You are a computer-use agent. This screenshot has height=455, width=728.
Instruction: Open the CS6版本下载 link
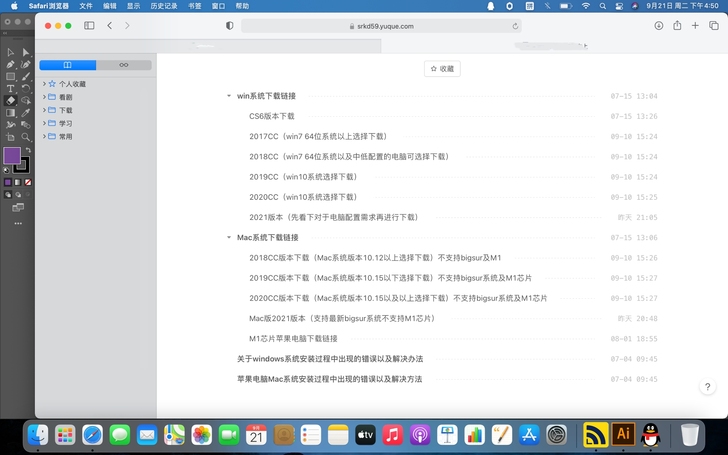click(272, 116)
